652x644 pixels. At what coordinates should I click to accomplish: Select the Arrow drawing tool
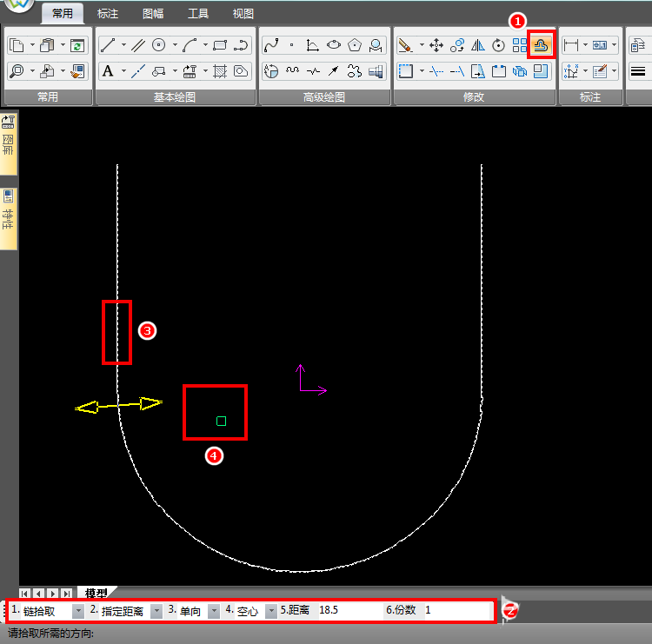[x=334, y=71]
